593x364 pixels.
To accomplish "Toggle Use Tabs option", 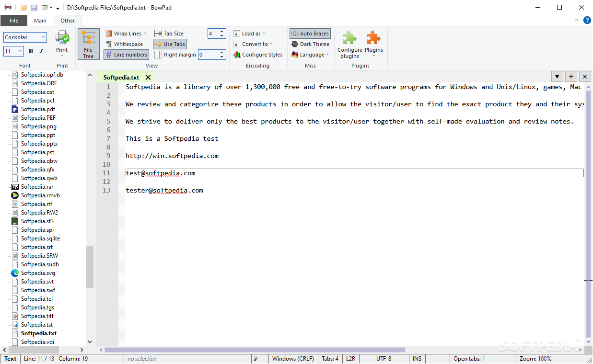I will (170, 44).
